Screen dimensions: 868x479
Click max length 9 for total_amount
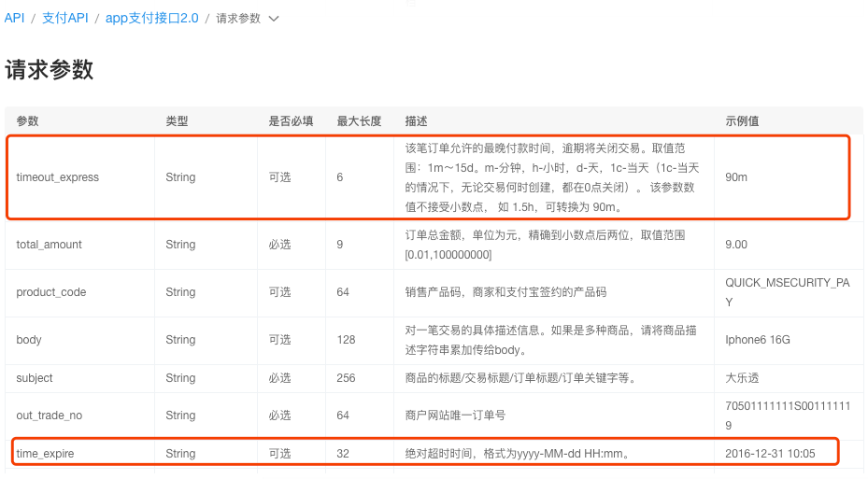point(340,245)
